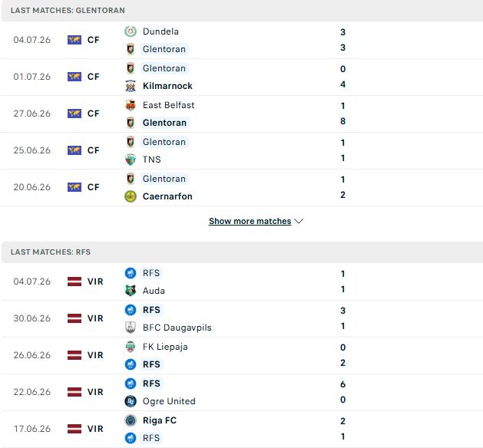Click the Ogre United round logo
The image size is (483, 448).
(131, 401)
